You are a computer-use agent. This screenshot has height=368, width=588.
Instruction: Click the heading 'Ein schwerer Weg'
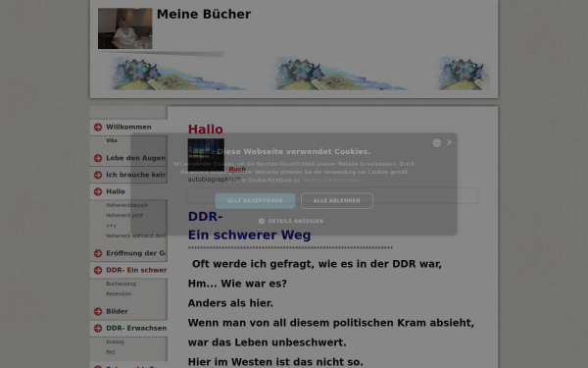click(x=249, y=236)
